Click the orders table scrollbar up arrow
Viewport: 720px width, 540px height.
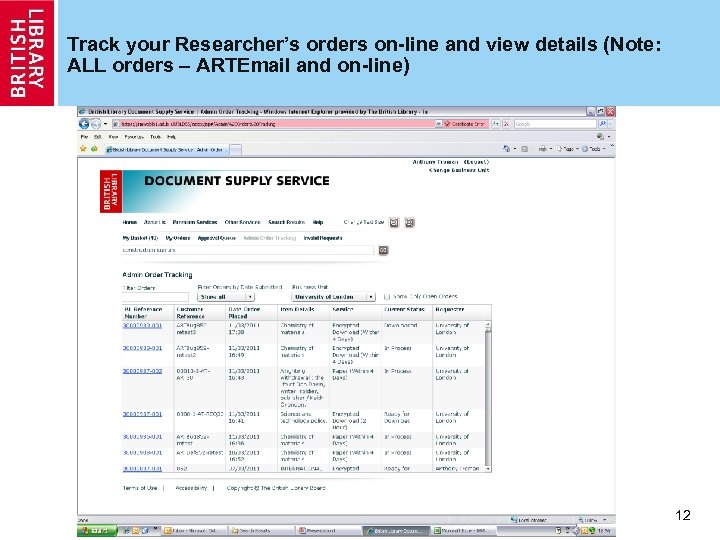(488, 325)
